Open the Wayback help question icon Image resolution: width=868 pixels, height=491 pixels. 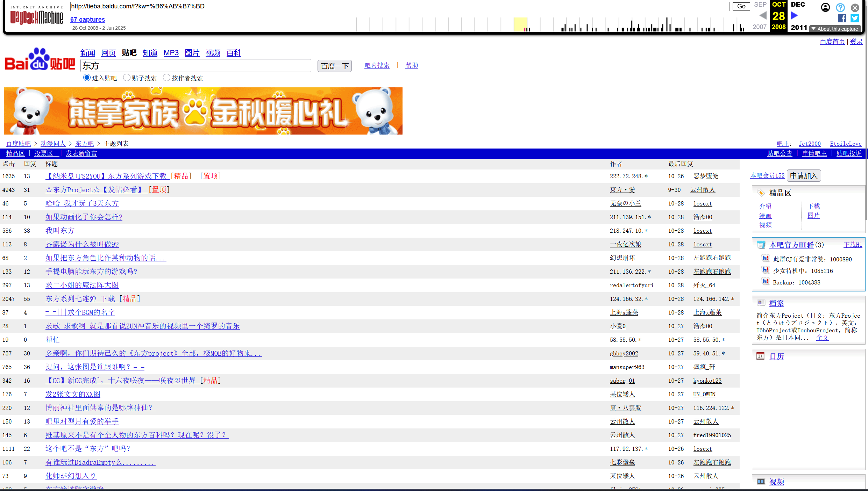click(840, 7)
